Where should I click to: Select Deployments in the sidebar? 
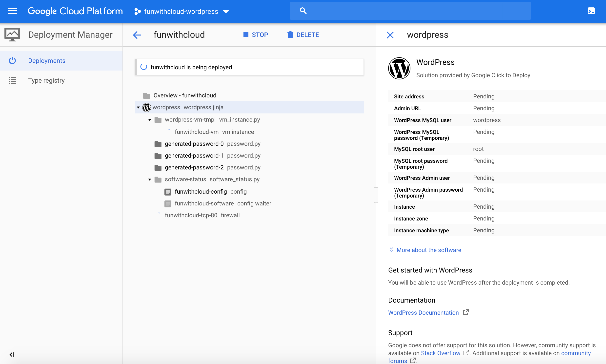pyautogui.click(x=47, y=61)
